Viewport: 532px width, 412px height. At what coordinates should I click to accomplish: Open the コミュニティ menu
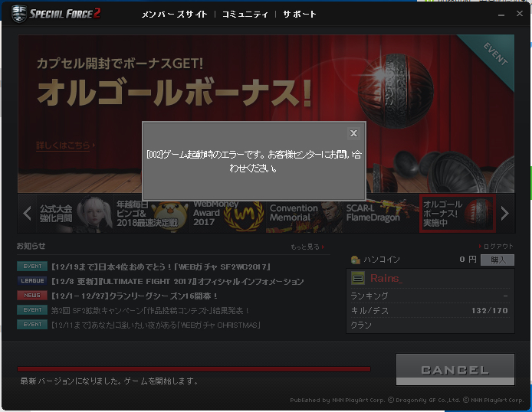[x=245, y=15]
